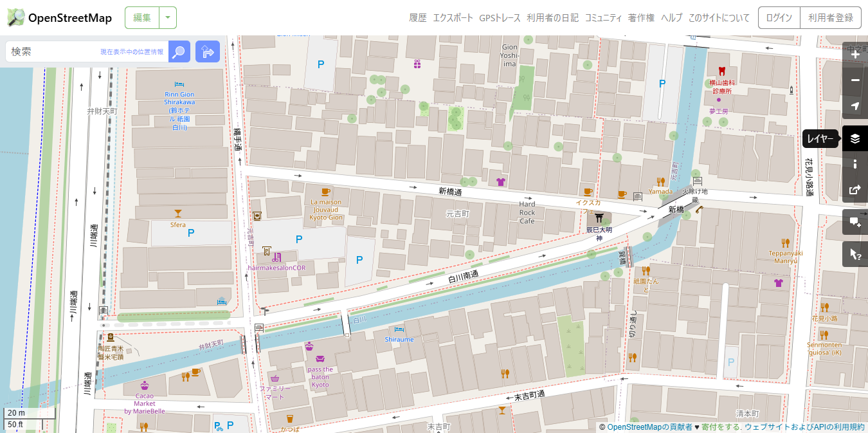Image resolution: width=868 pixels, height=433 pixels.
Task: Click the hotel icon above Shiraume
Action: pyautogui.click(x=399, y=329)
